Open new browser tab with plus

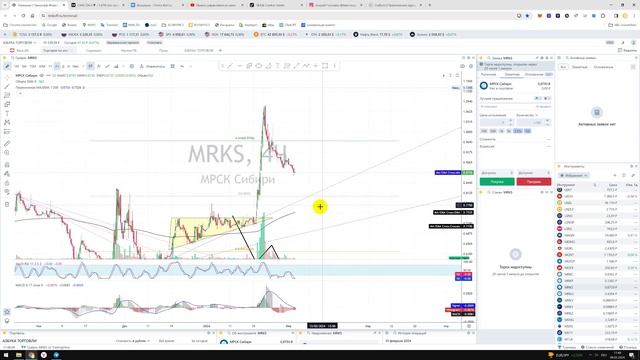coord(429,5)
